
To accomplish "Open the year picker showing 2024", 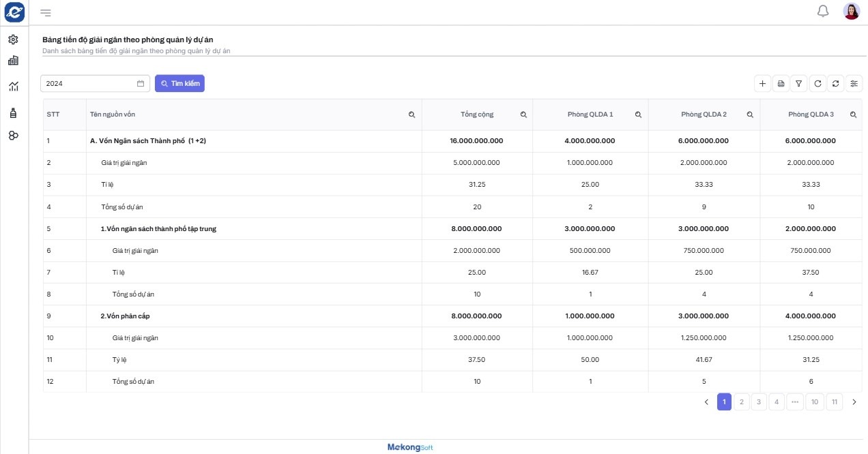I will coord(95,83).
